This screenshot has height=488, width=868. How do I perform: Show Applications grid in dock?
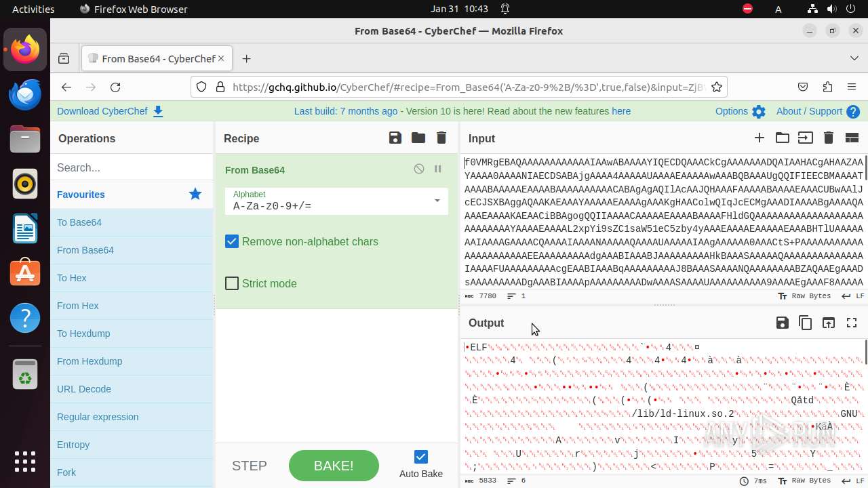click(25, 461)
